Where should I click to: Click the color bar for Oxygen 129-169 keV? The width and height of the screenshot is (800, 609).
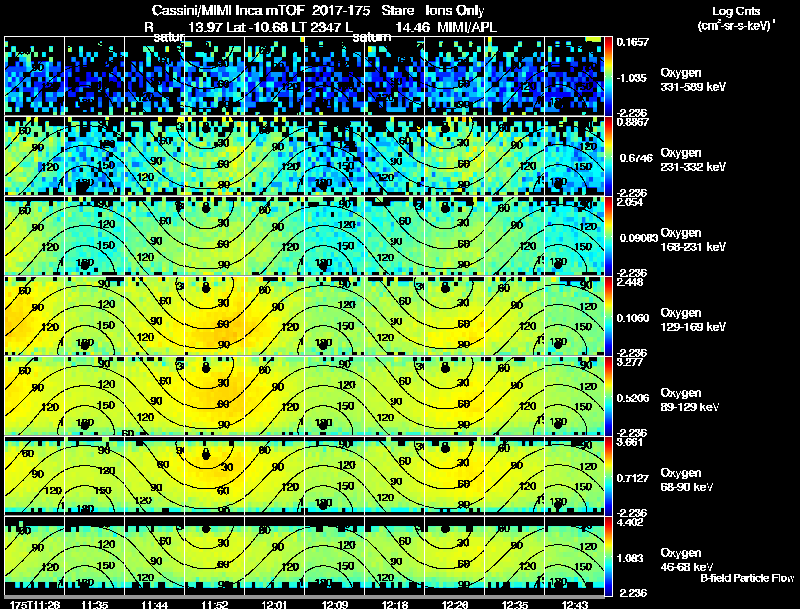click(x=608, y=316)
